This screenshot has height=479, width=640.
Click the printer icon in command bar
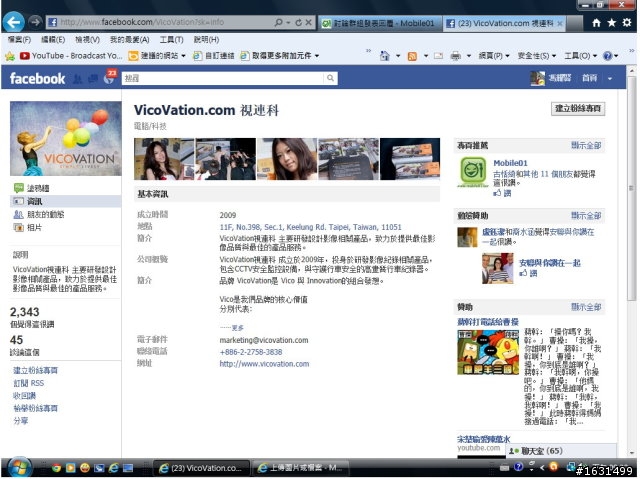(456, 56)
